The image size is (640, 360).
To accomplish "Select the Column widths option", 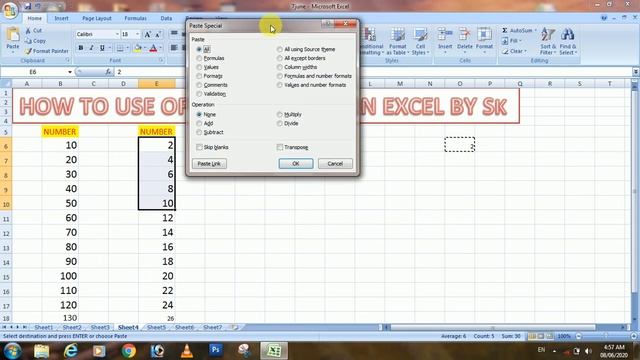I will [x=280, y=67].
